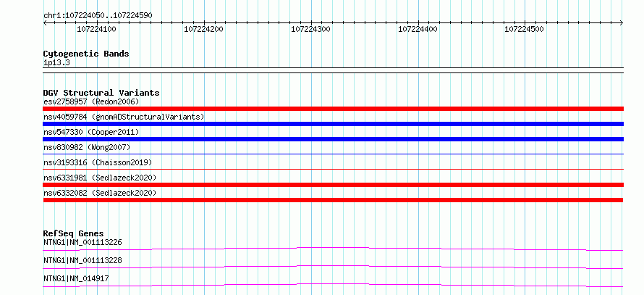The height and width of the screenshot is (295, 644).
Task: Open the nsv547330 (Cooper2011) variant label
Action: (91, 132)
